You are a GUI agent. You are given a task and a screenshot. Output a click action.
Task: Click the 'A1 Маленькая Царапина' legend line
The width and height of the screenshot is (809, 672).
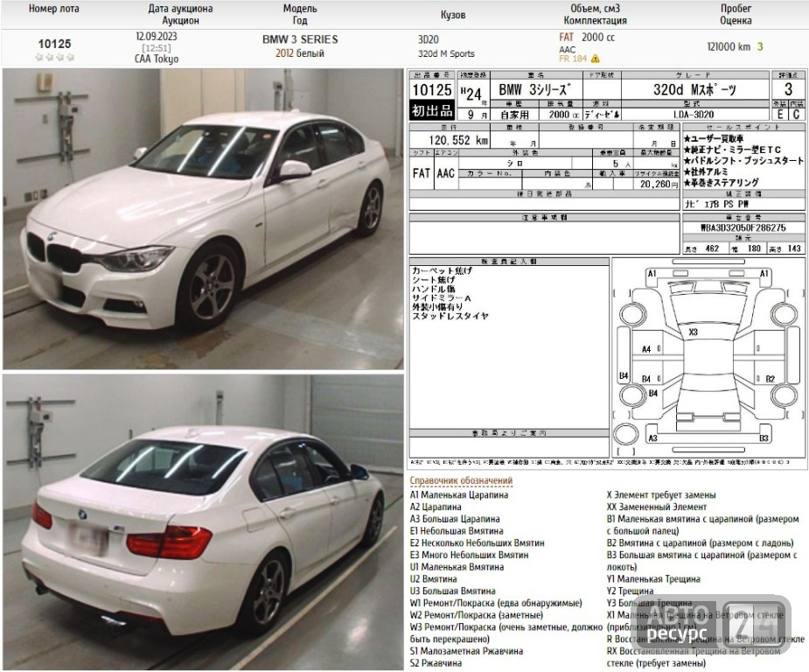459,495
